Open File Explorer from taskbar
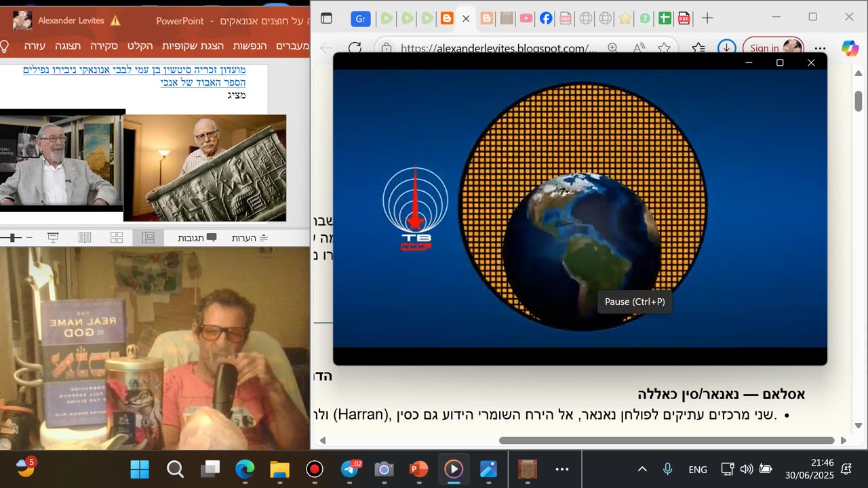The image size is (868, 488). pos(279,469)
